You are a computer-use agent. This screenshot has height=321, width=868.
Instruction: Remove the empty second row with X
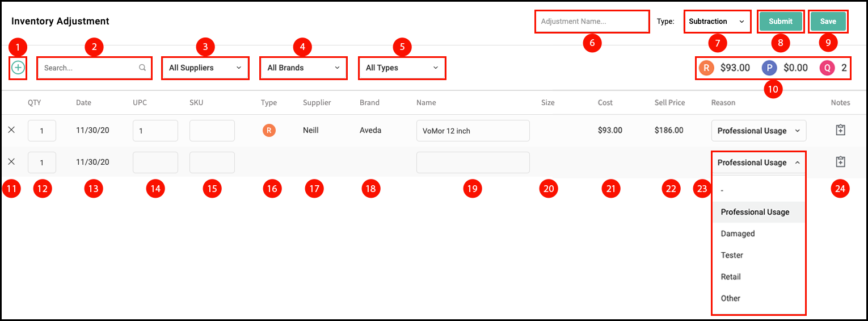coord(11,162)
